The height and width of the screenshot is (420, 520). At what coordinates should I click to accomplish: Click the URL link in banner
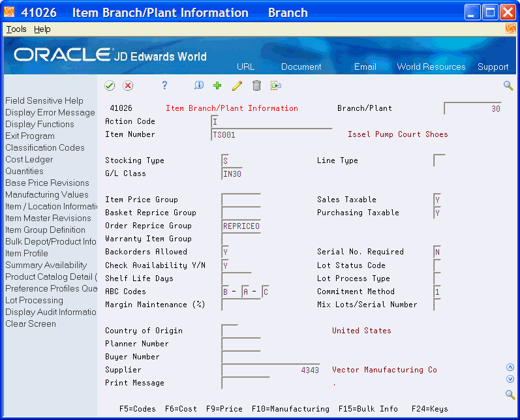pos(245,67)
